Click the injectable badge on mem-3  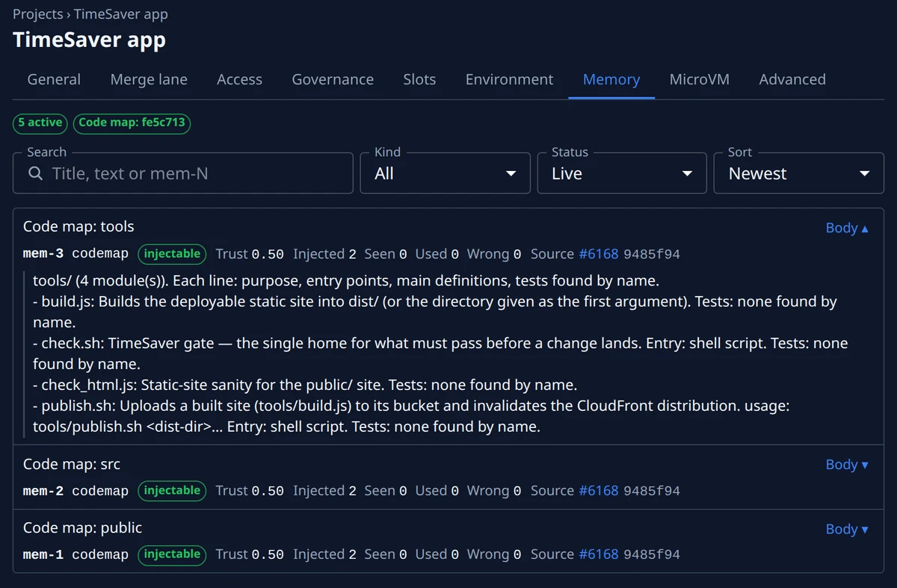point(172,254)
